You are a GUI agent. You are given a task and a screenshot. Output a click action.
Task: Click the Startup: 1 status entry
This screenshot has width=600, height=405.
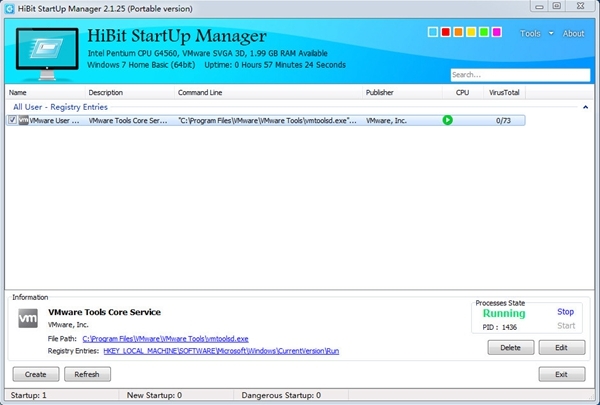click(28, 395)
